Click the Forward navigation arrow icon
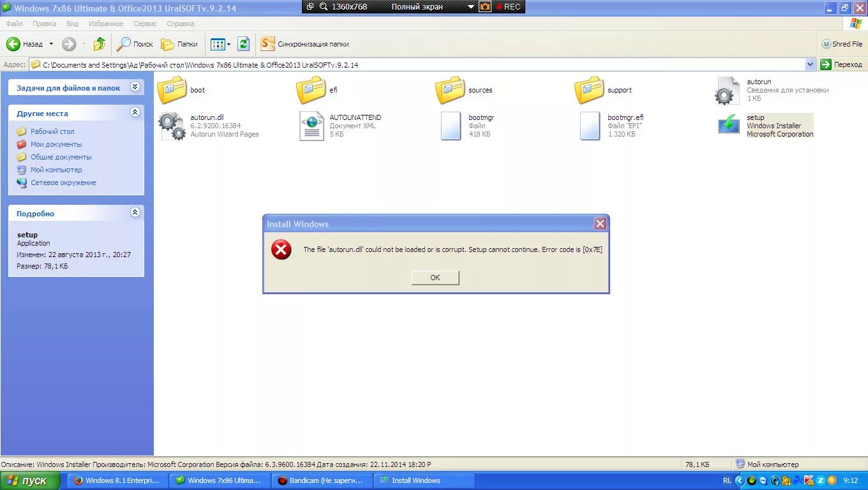868x490 pixels. click(69, 44)
